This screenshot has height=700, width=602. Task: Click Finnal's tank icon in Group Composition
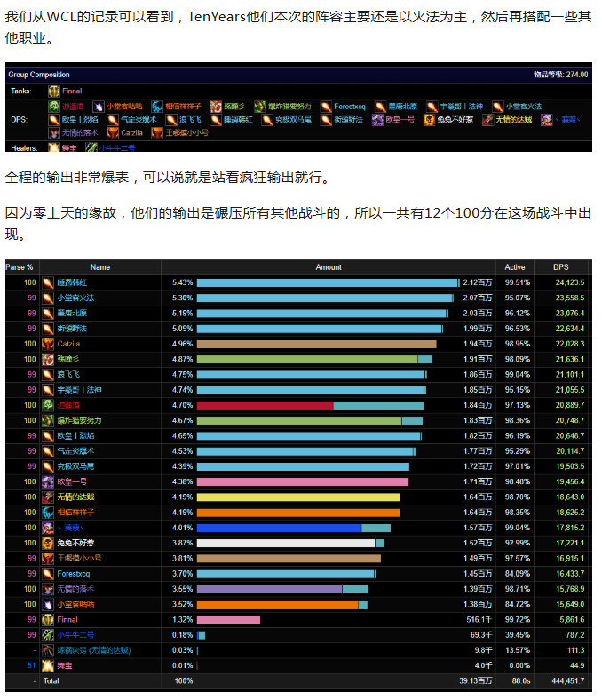coord(54,91)
